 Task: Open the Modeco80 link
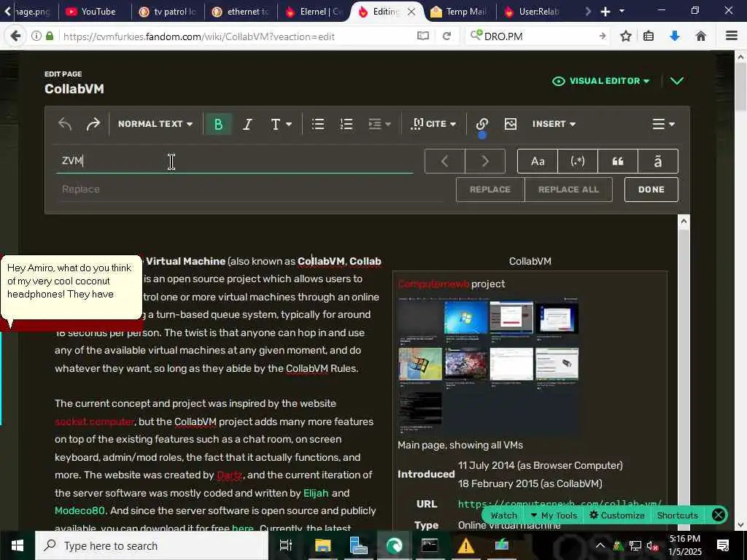(80, 511)
